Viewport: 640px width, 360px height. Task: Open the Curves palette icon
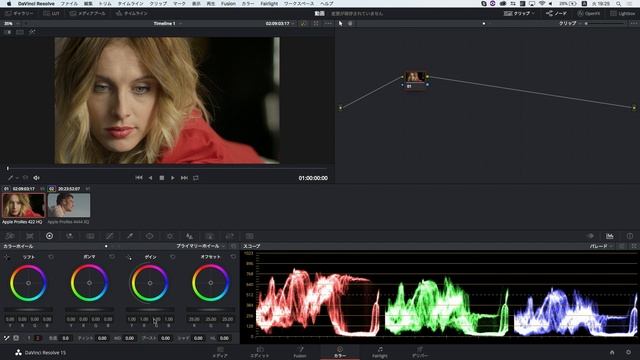tap(110, 236)
